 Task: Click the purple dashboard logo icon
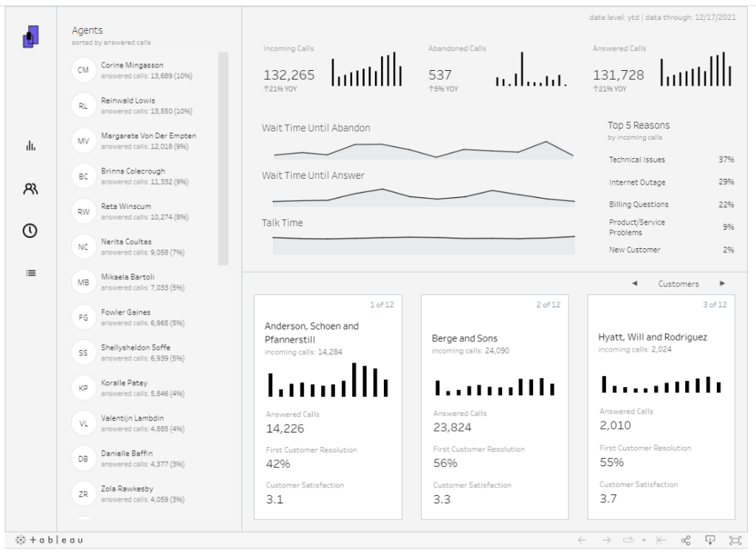coord(30,36)
